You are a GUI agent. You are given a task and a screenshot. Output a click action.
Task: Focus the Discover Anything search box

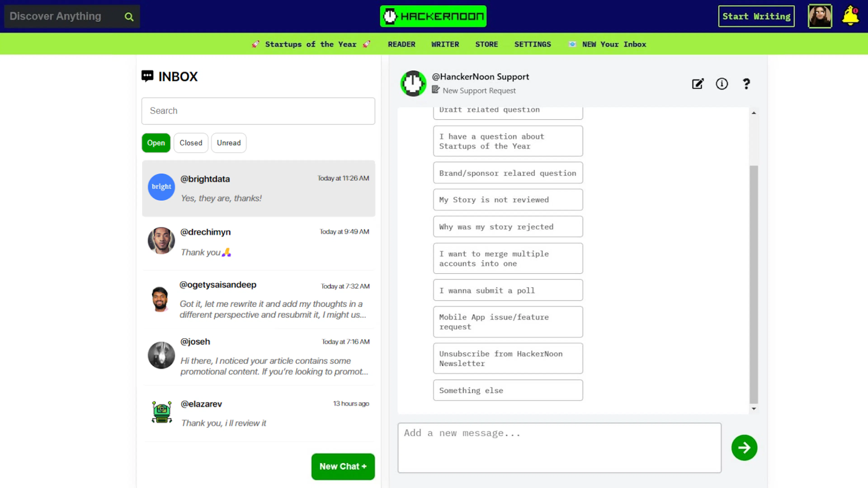[x=72, y=16]
